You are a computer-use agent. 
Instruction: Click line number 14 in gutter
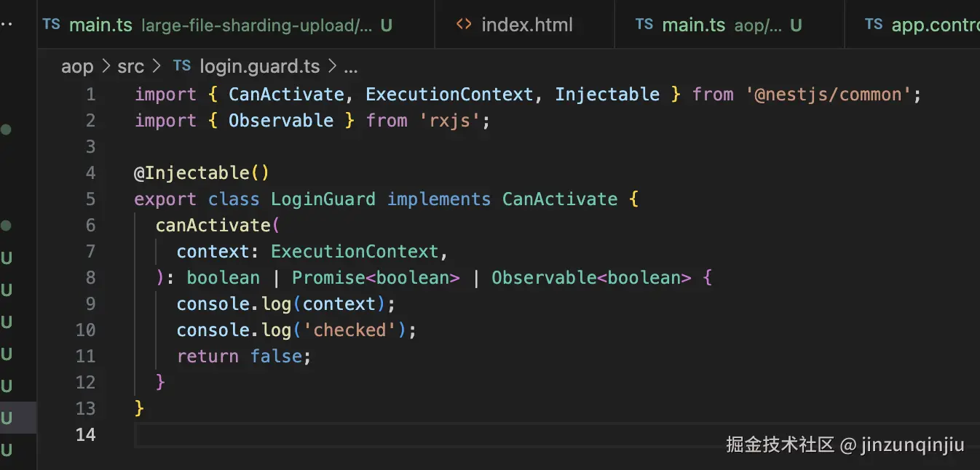pos(86,435)
